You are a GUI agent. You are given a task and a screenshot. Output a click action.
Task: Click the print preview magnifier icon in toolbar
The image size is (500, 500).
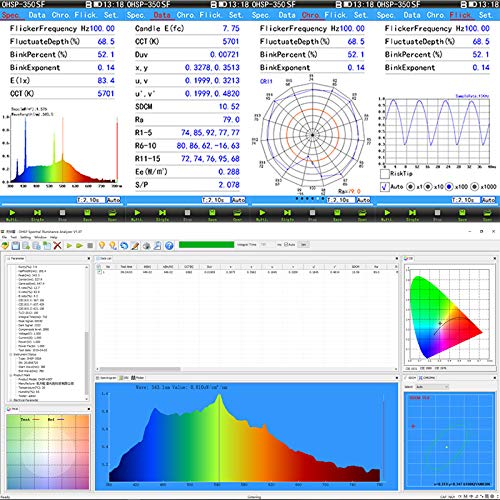point(158,246)
